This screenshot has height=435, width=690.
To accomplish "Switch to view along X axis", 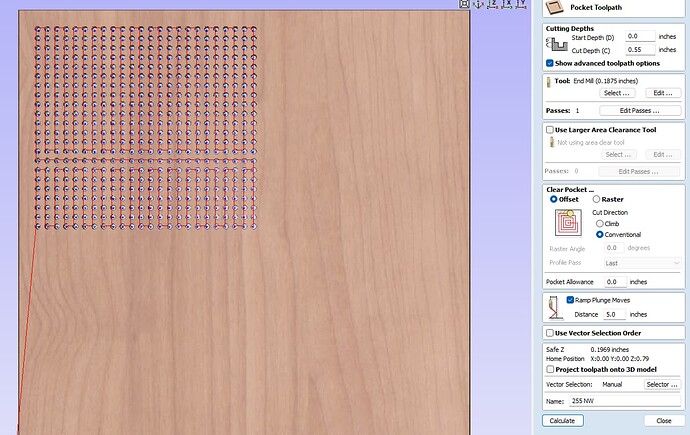I will pyautogui.click(x=507, y=4).
